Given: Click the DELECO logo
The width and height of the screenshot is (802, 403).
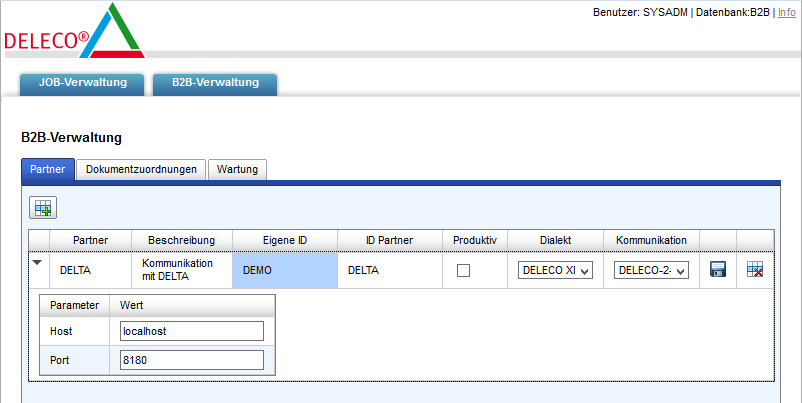Looking at the screenshot, I should coord(73,34).
